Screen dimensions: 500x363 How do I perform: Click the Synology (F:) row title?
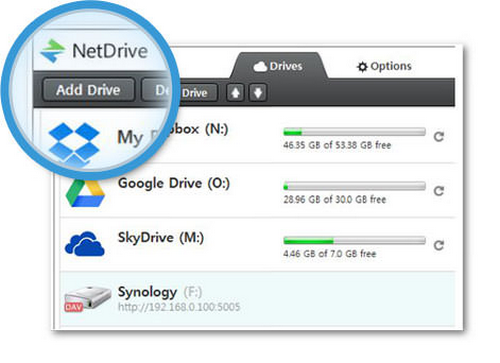click(160, 292)
